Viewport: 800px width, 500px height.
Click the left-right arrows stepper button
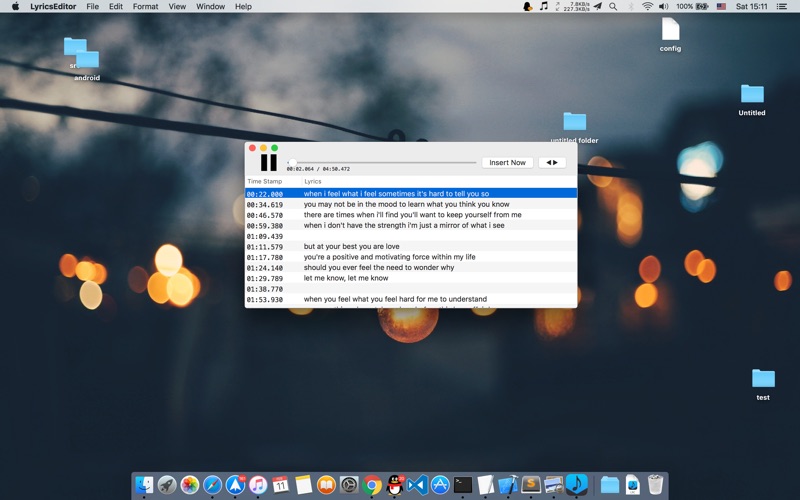click(x=551, y=163)
